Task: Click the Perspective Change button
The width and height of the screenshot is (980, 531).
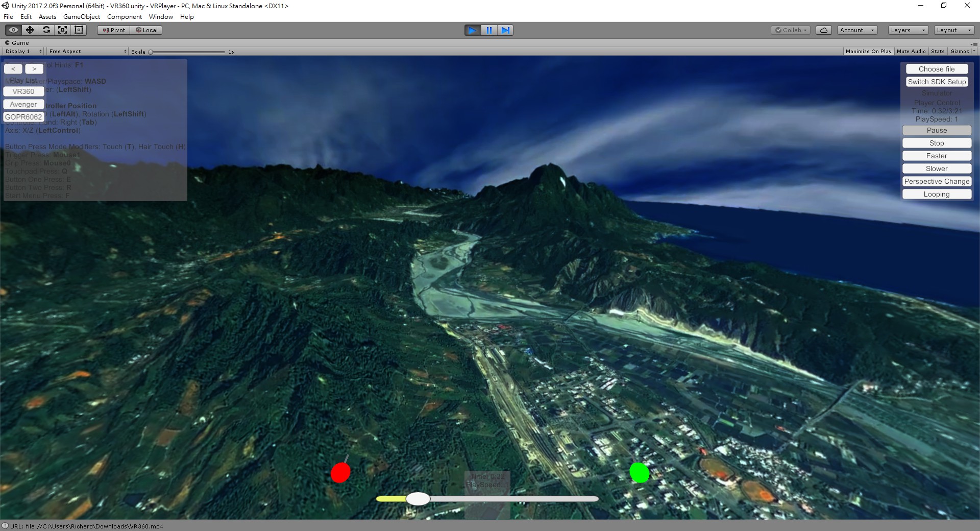Action: [x=937, y=181]
